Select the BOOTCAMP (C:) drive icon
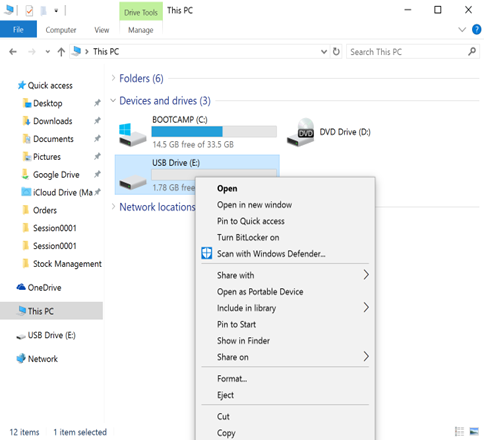This screenshot has height=440, width=484. [133, 135]
